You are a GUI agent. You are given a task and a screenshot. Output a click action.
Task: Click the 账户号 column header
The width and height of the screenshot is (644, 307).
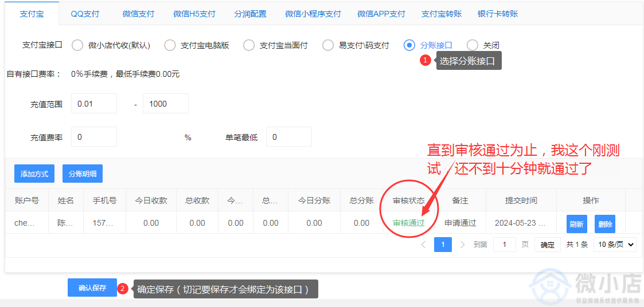[27, 200]
